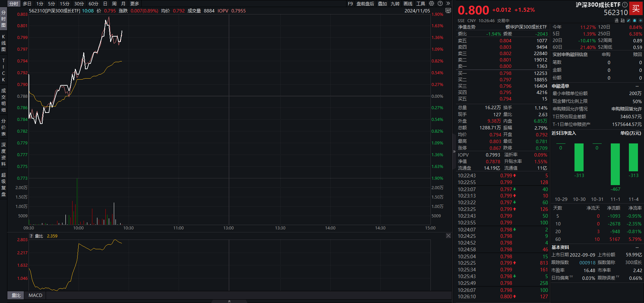Select the 60分 period tab
The width and height of the screenshot is (644, 303).
click(93, 4)
